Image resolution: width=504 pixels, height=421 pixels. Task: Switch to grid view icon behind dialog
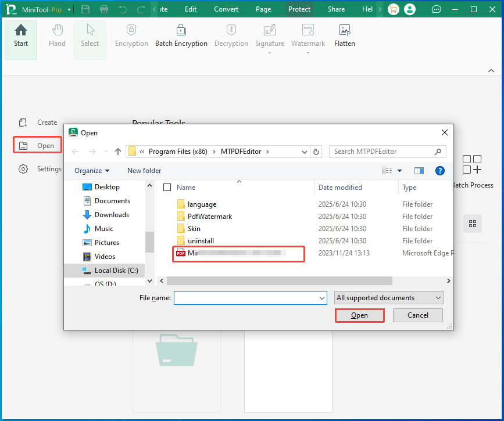point(473,224)
